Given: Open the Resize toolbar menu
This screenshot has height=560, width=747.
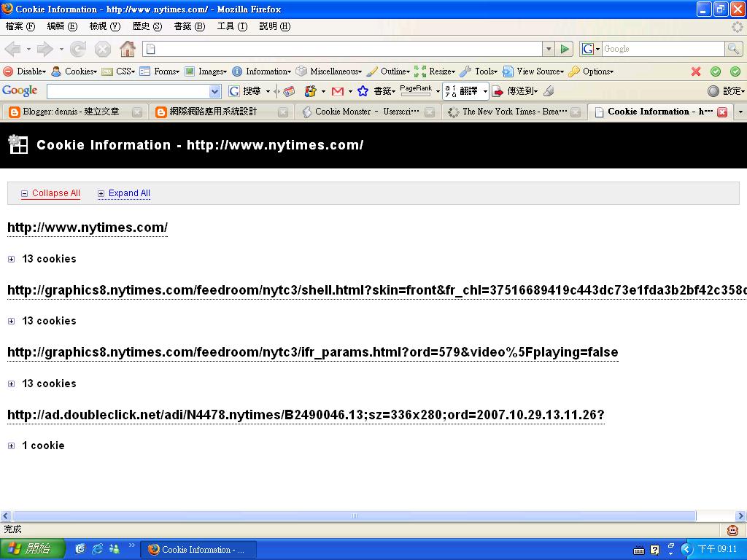Looking at the screenshot, I should point(435,71).
